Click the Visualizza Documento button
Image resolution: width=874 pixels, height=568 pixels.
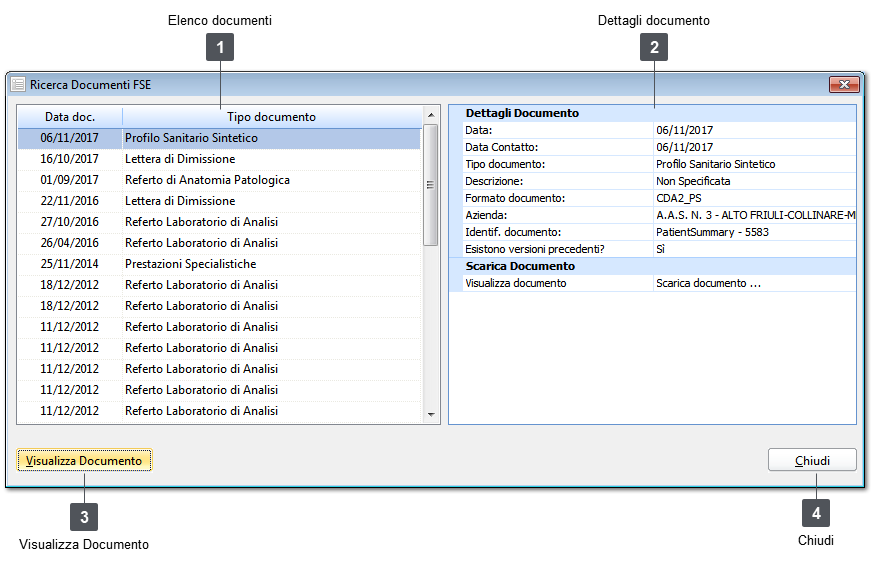[84, 460]
